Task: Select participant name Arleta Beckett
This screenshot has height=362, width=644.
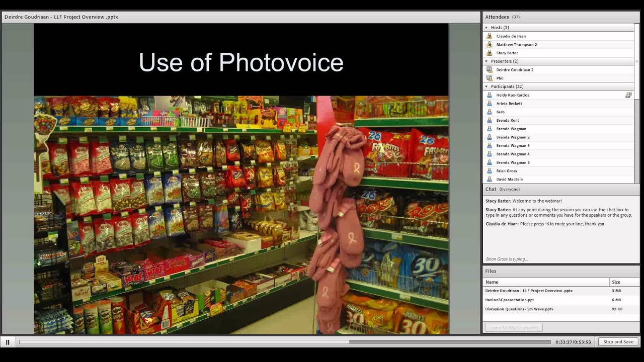Action: click(509, 104)
